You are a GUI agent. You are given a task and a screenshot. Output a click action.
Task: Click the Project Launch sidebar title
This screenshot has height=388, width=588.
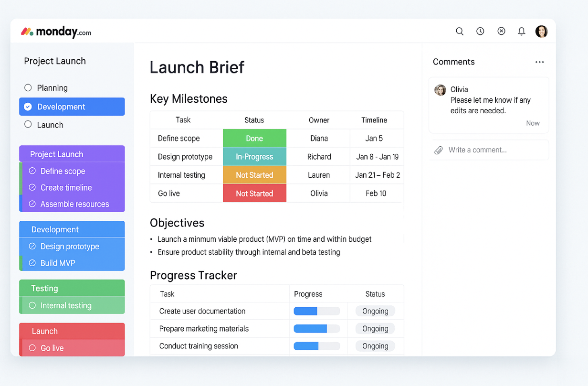pyautogui.click(x=55, y=61)
